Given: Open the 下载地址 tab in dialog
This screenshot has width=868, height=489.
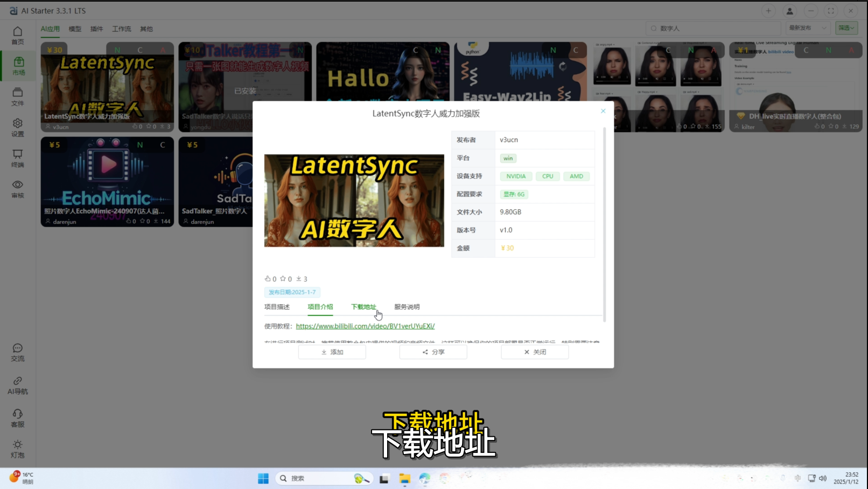Looking at the screenshot, I should coord(364,307).
